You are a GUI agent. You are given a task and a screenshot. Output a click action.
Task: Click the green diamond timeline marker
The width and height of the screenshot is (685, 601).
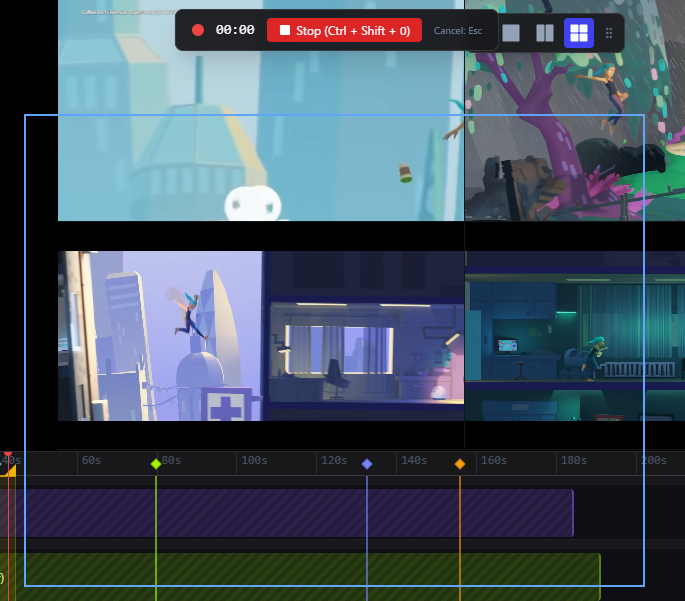(x=156, y=464)
